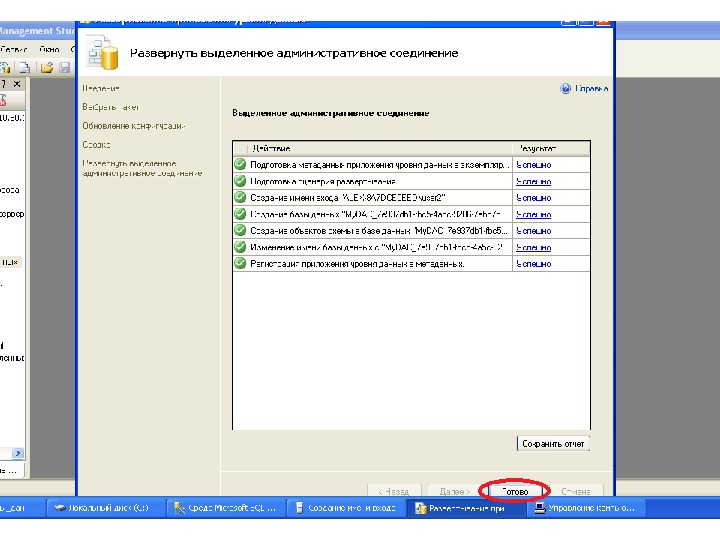Click green check icon of registration row
Image resolution: width=720 pixels, height=540 pixels.
[240, 264]
